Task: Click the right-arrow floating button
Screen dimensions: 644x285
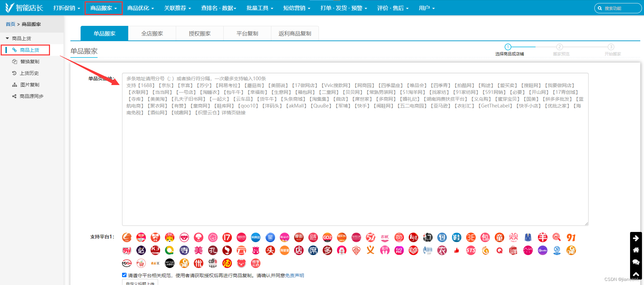Action: 636,238
